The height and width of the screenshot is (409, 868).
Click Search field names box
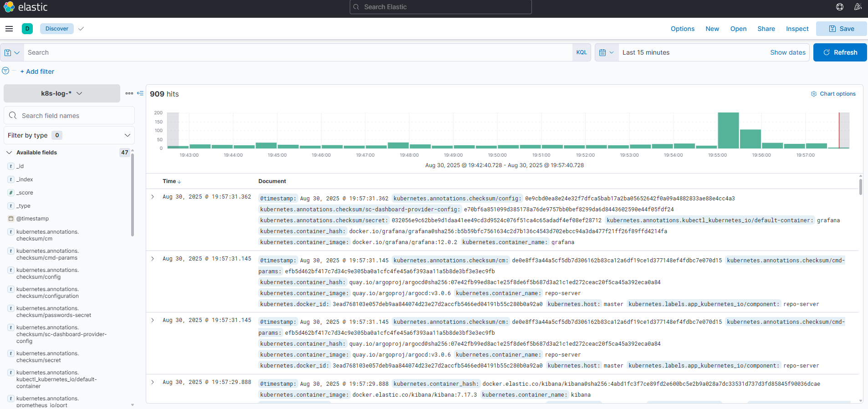pyautogui.click(x=69, y=116)
